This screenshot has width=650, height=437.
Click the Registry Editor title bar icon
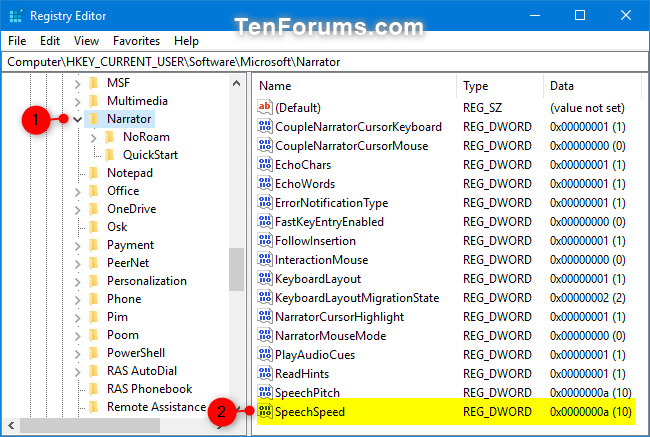click(x=16, y=16)
